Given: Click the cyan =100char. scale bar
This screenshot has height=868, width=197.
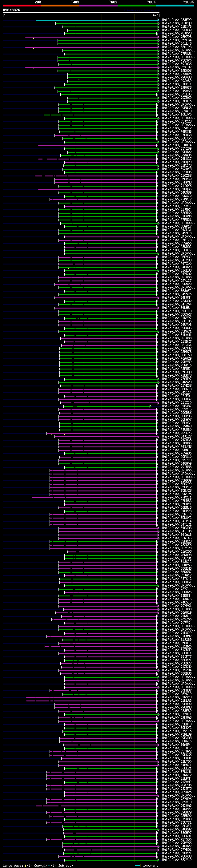Looking at the screenshot, I should 137,866.
